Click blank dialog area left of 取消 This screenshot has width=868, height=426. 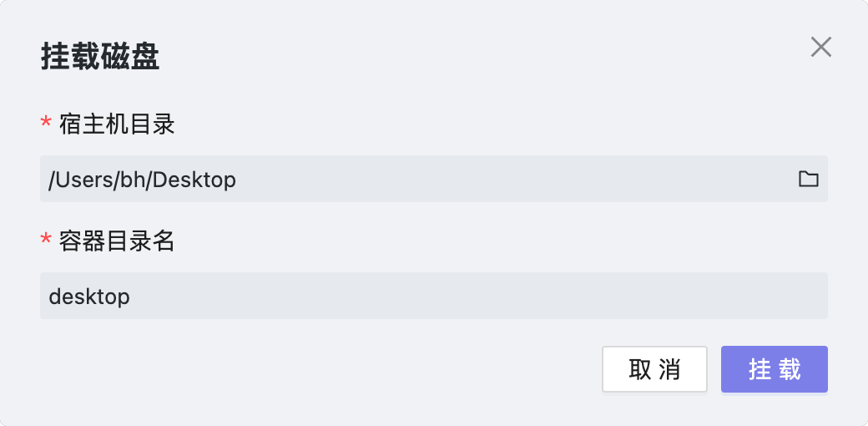334,369
